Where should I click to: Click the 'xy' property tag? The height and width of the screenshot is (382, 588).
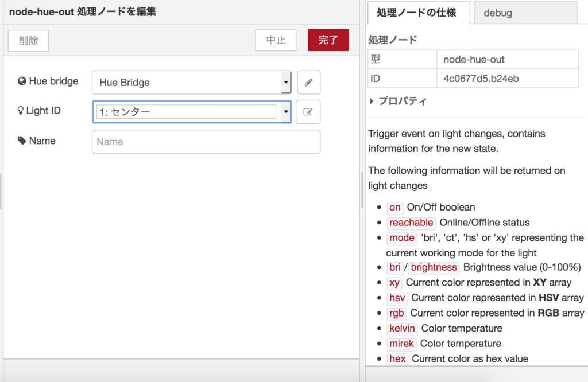click(x=394, y=283)
